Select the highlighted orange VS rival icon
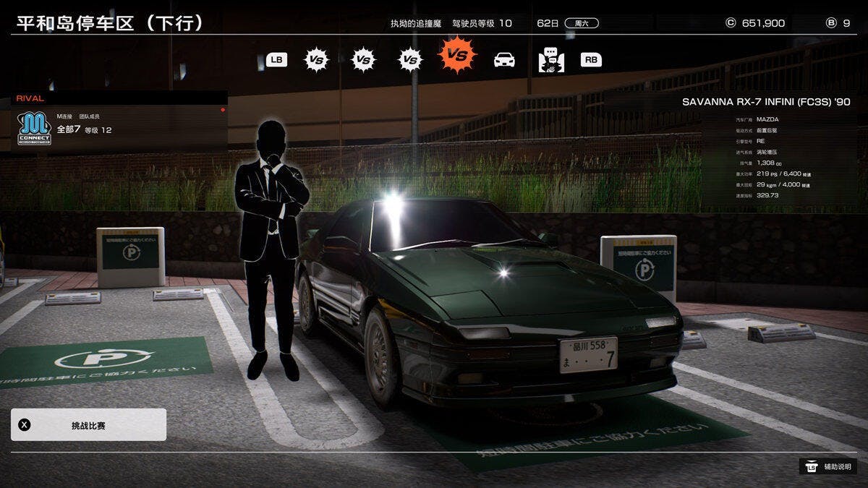This screenshot has width=868, height=488. 457,55
